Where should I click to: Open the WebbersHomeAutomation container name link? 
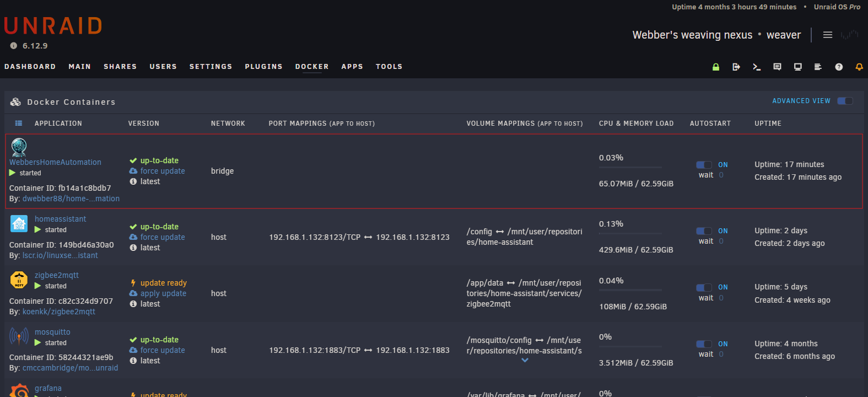click(55, 162)
